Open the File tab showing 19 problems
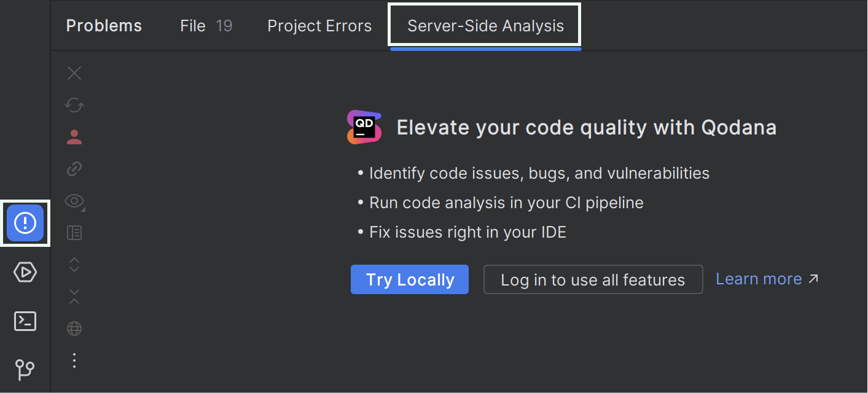This screenshot has width=868, height=393. click(206, 25)
